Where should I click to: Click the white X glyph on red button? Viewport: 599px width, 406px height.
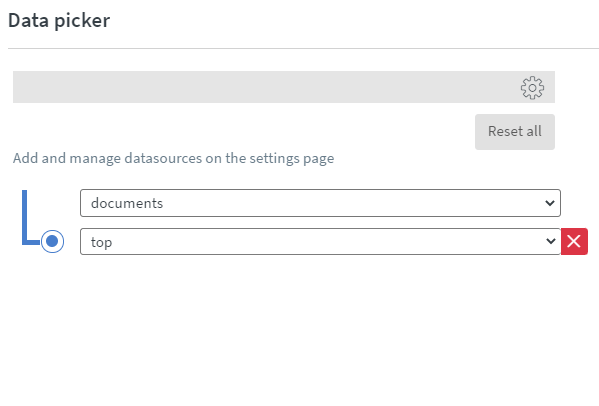[574, 241]
